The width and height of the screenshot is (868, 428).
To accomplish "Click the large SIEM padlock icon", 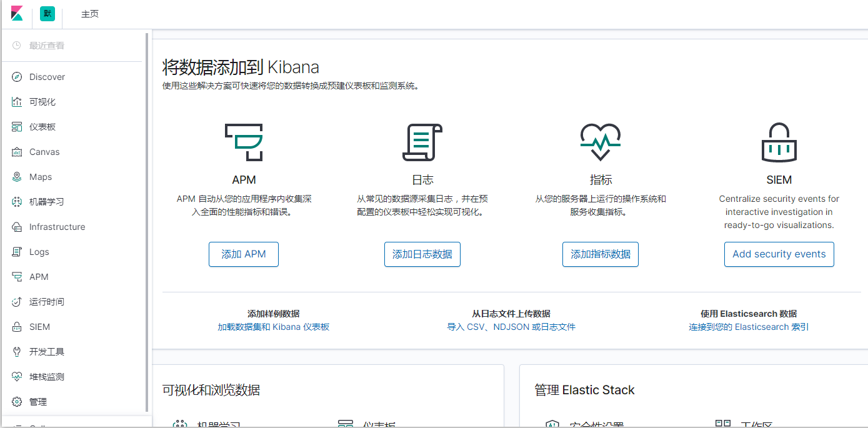I will point(779,142).
